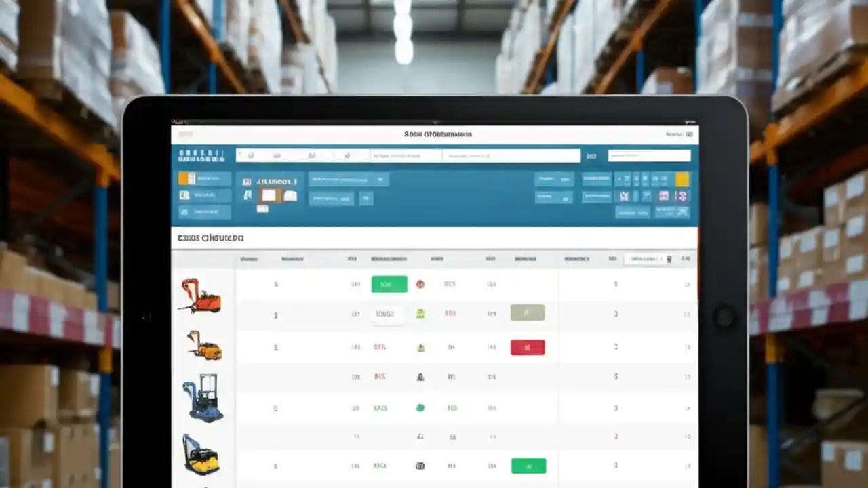
Task: Open the settings icon in the top-right corner
Action: 689,134
